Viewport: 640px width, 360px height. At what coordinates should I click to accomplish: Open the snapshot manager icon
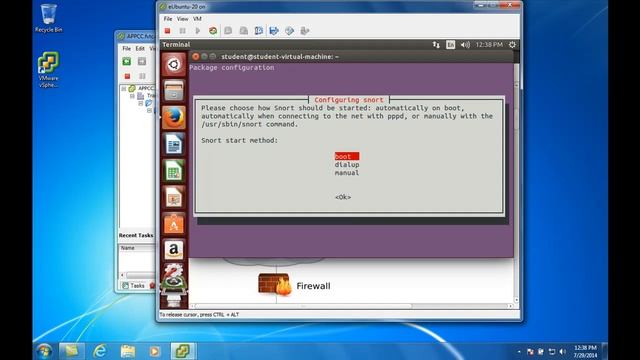tap(259, 31)
